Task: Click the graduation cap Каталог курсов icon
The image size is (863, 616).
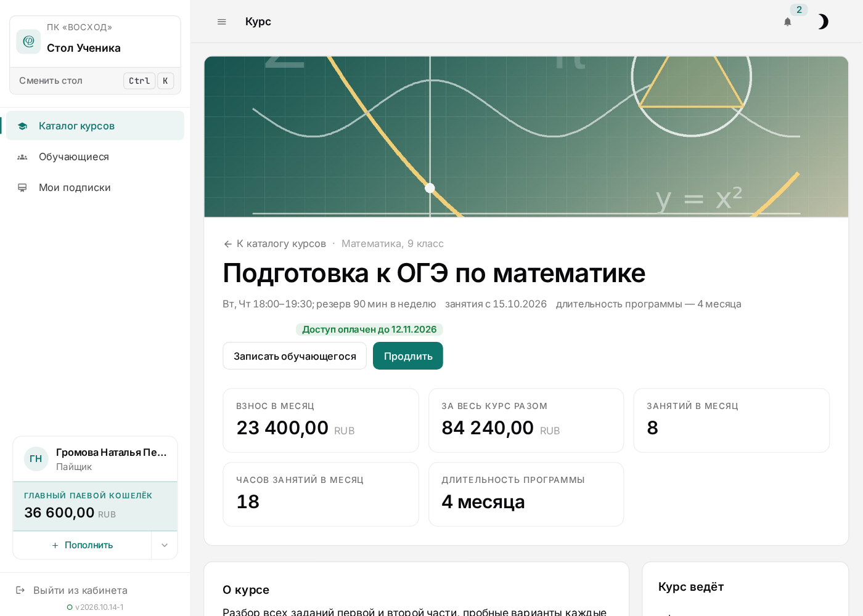Action: (x=22, y=126)
